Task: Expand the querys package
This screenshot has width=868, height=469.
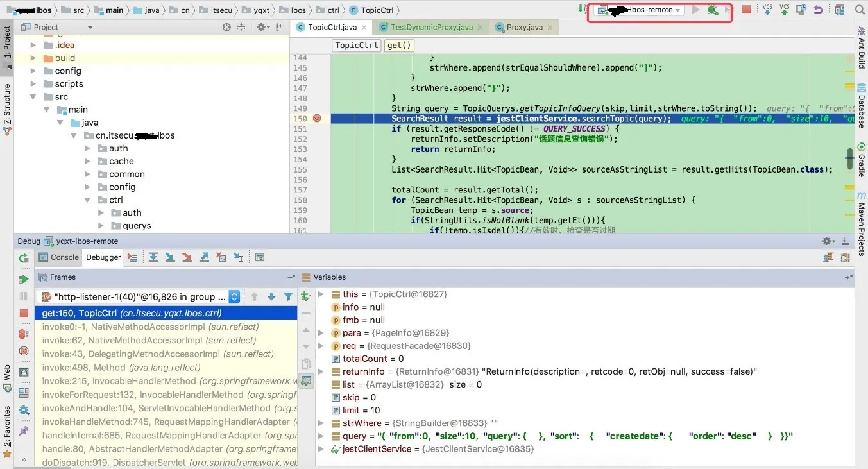Action: point(101,225)
